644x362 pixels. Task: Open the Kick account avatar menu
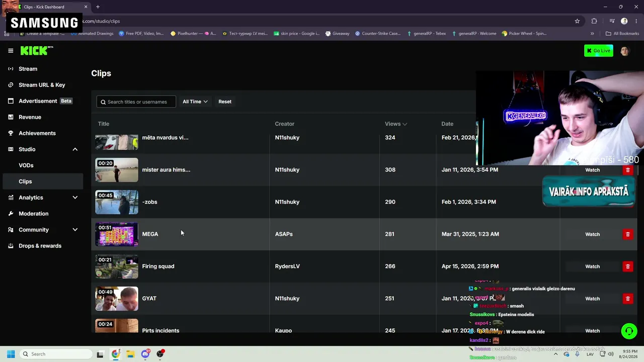click(625, 51)
